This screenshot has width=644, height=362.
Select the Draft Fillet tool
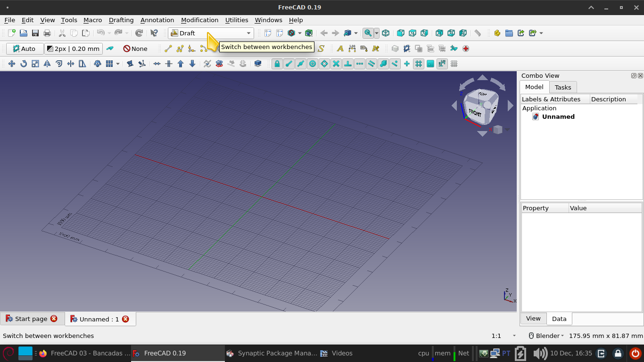(192, 49)
